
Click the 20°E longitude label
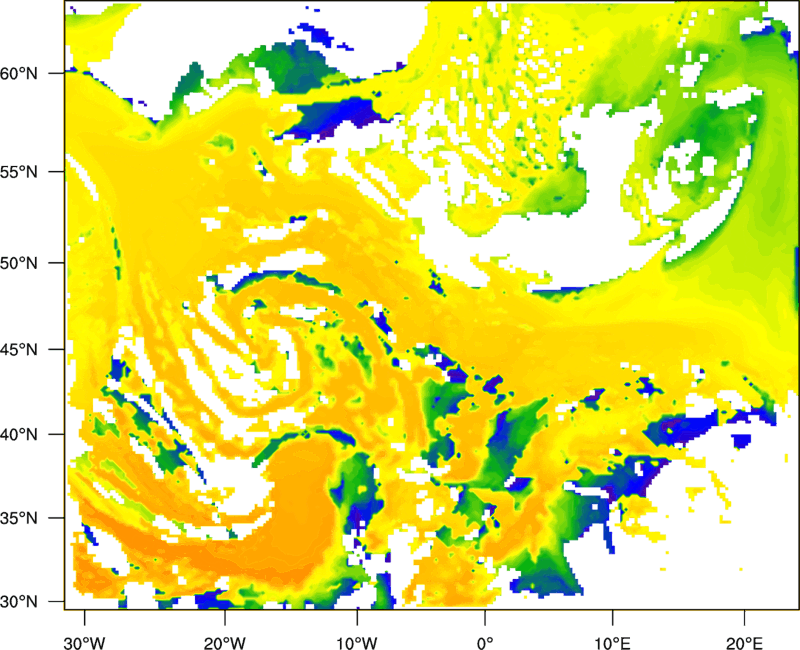[744, 643]
